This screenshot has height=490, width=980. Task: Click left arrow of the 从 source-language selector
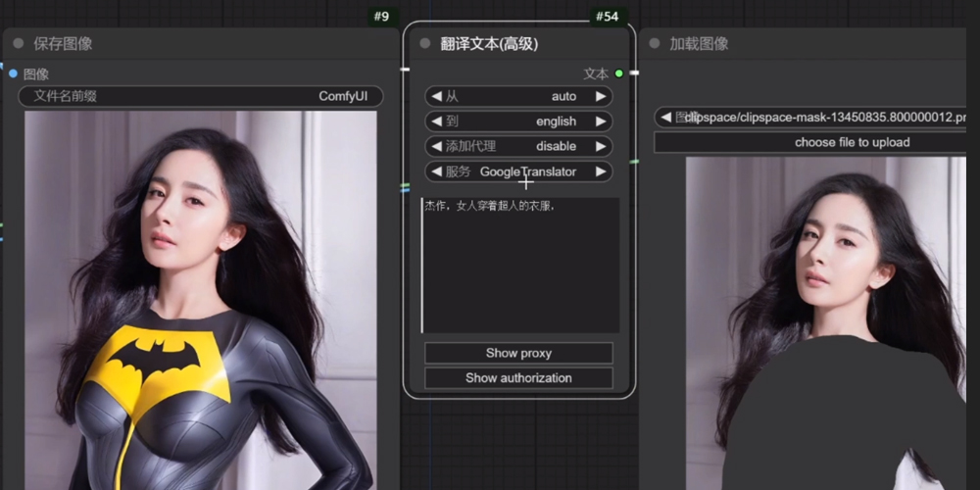[436, 96]
